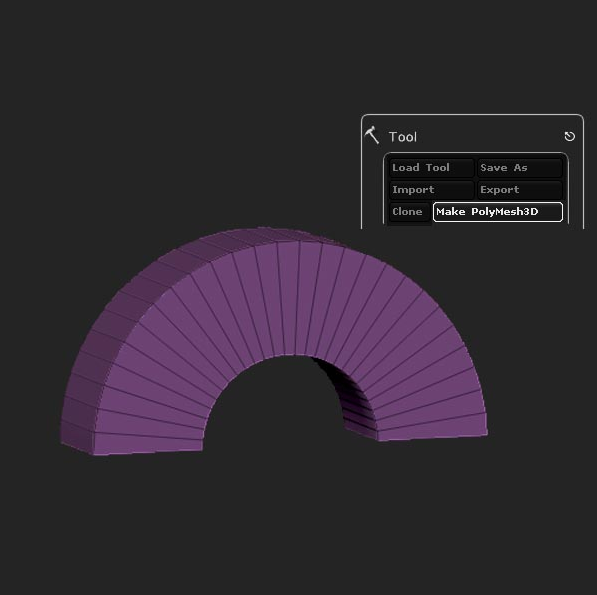Clone the current tool
597x595 pixels.
coord(410,212)
